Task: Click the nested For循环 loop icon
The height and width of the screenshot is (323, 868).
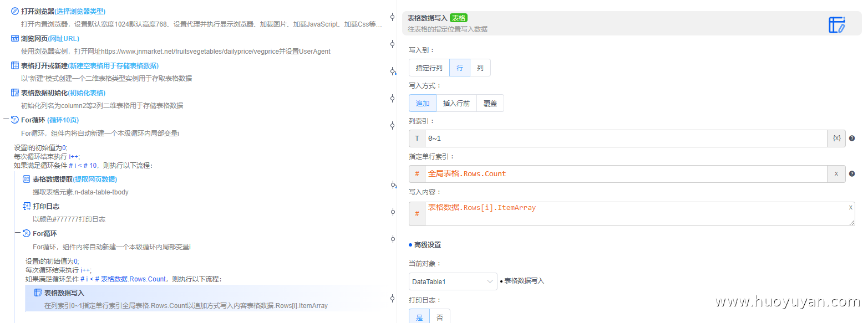Action: pos(27,233)
